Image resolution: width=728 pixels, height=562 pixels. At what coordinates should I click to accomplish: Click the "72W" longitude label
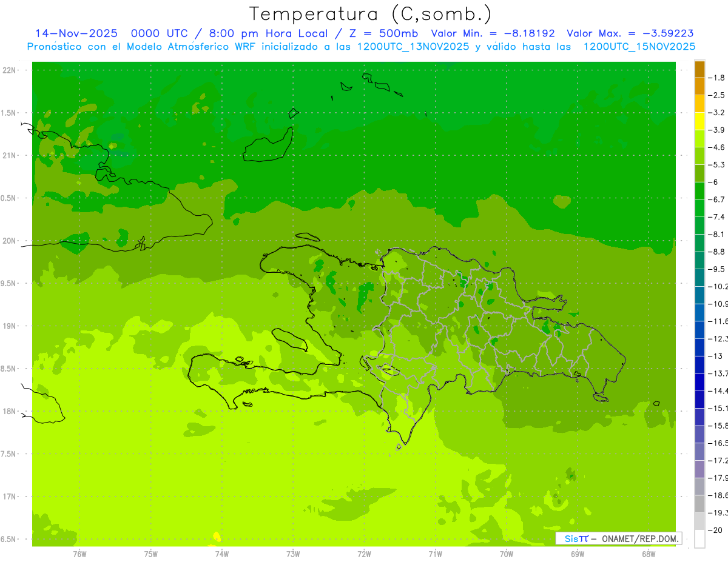pos(364,554)
